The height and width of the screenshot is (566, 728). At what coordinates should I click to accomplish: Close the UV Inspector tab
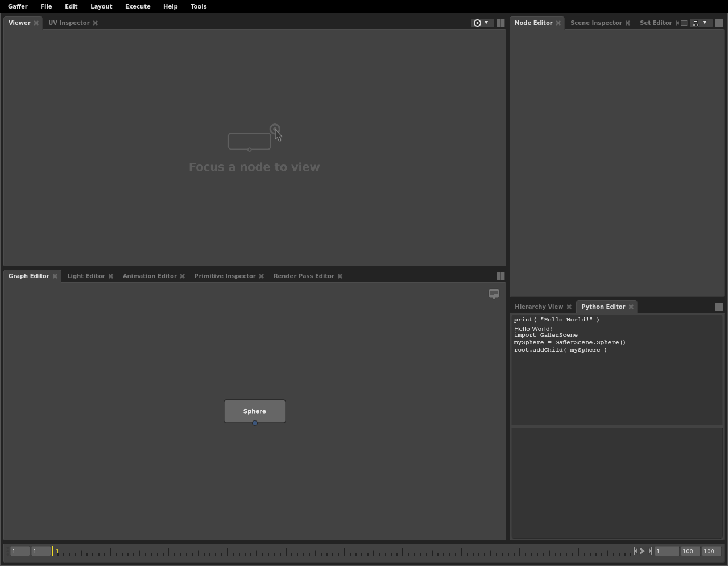point(96,23)
